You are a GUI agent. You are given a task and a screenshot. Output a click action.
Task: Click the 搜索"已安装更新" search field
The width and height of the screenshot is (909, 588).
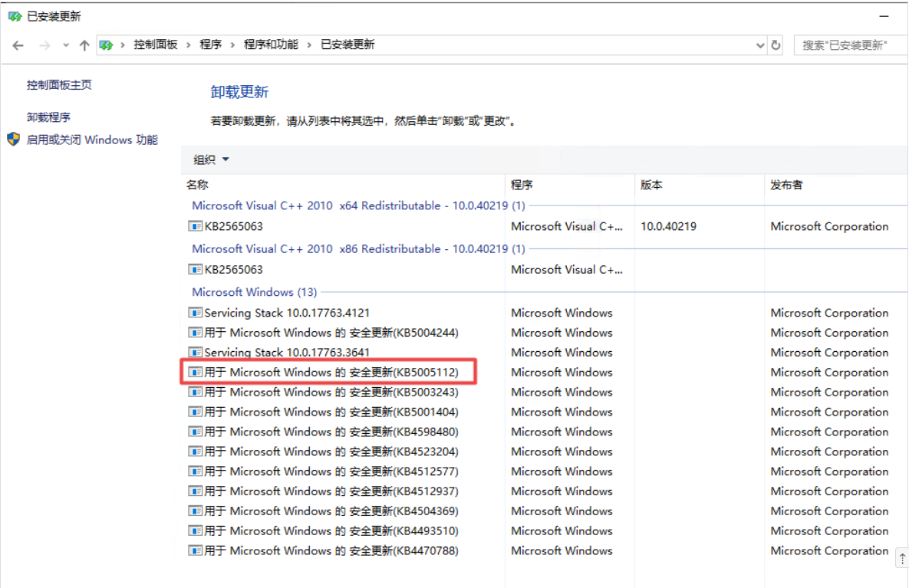[x=848, y=45]
